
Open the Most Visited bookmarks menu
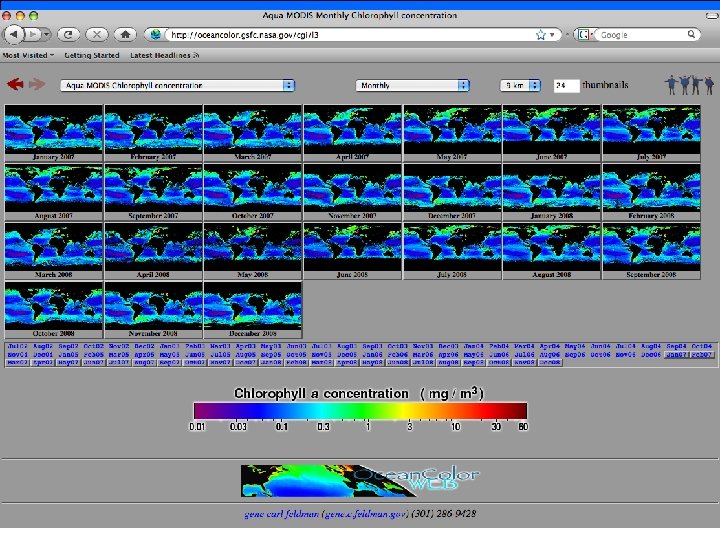point(28,55)
